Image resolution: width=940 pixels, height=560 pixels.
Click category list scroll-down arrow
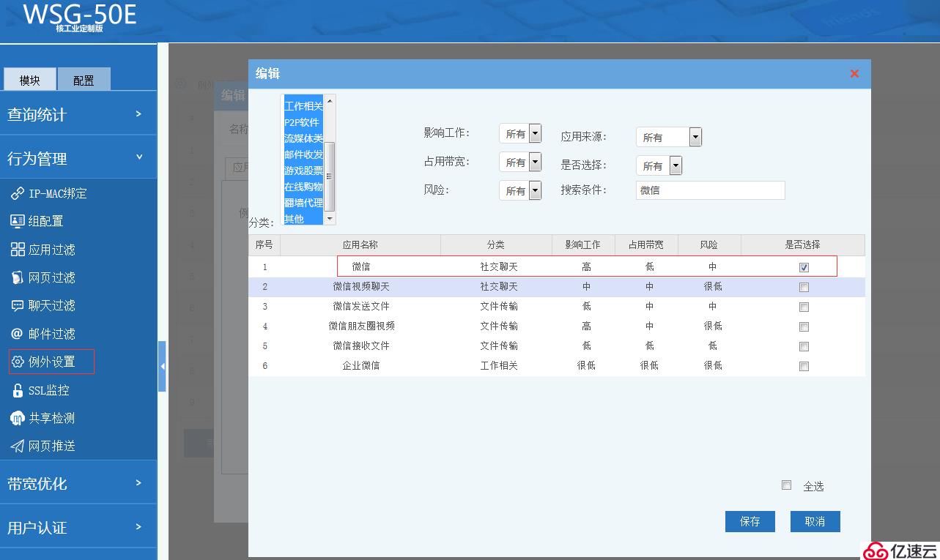tap(330, 219)
